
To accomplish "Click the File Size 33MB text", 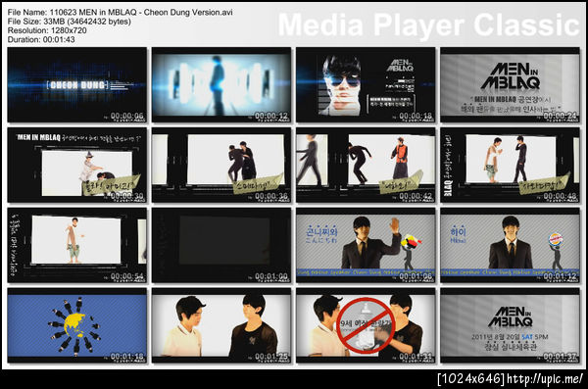I will coord(70,22).
